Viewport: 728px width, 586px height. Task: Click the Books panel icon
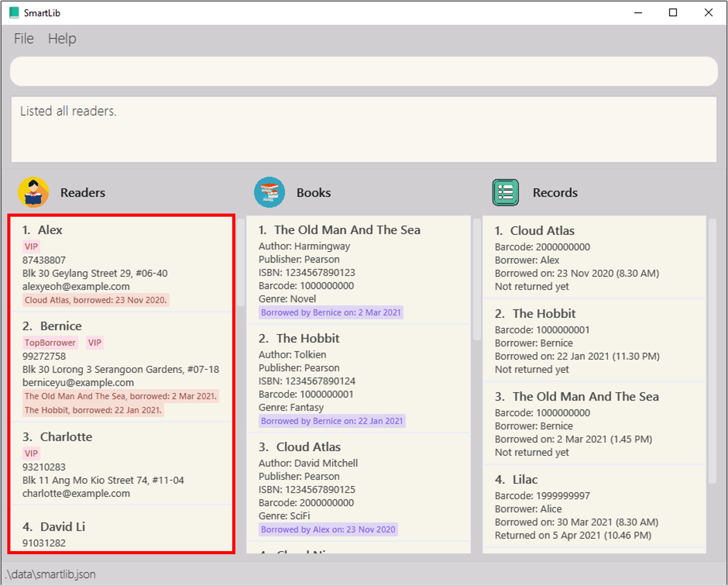(x=269, y=192)
